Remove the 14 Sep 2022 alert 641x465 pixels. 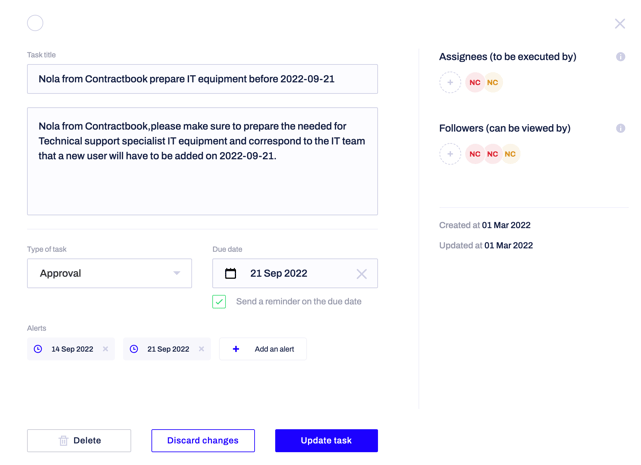[105, 349]
